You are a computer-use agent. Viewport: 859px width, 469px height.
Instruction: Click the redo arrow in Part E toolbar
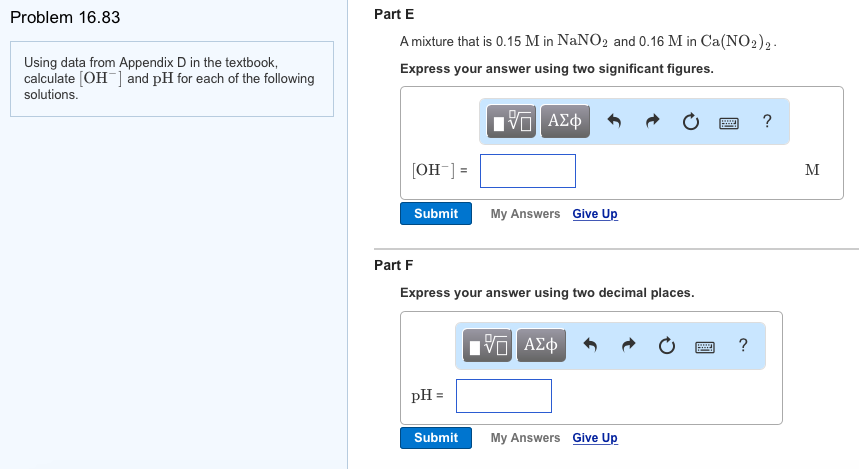pos(652,121)
